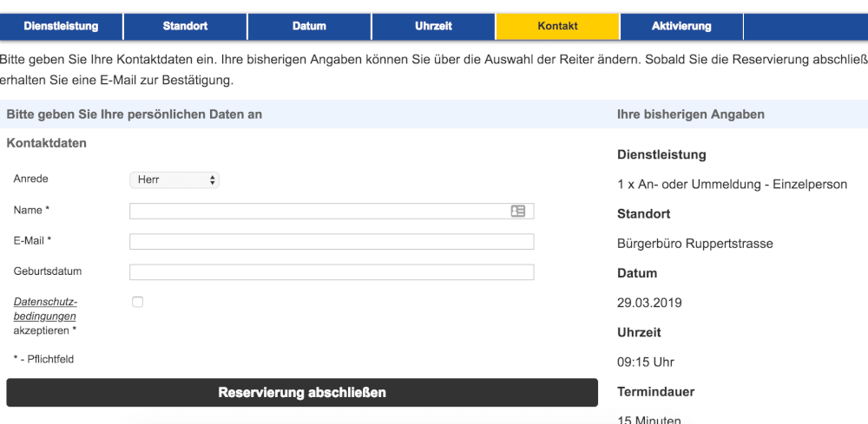Screen dimensions: 868x424
Task: Click into the E-Mail input field
Action: pos(332,241)
